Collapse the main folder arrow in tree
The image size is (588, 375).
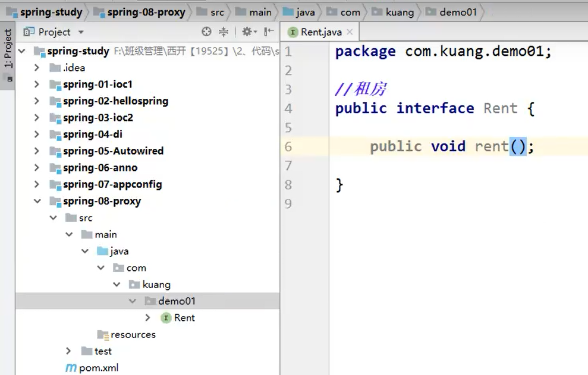(x=69, y=235)
